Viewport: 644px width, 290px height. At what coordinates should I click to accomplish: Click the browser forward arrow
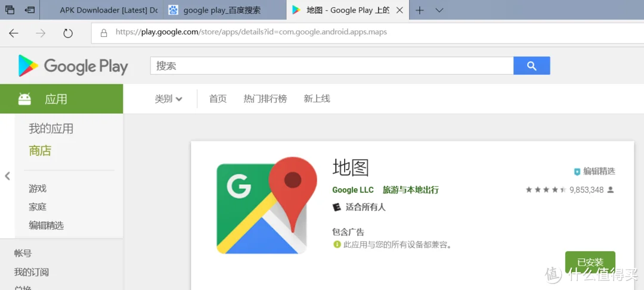41,33
